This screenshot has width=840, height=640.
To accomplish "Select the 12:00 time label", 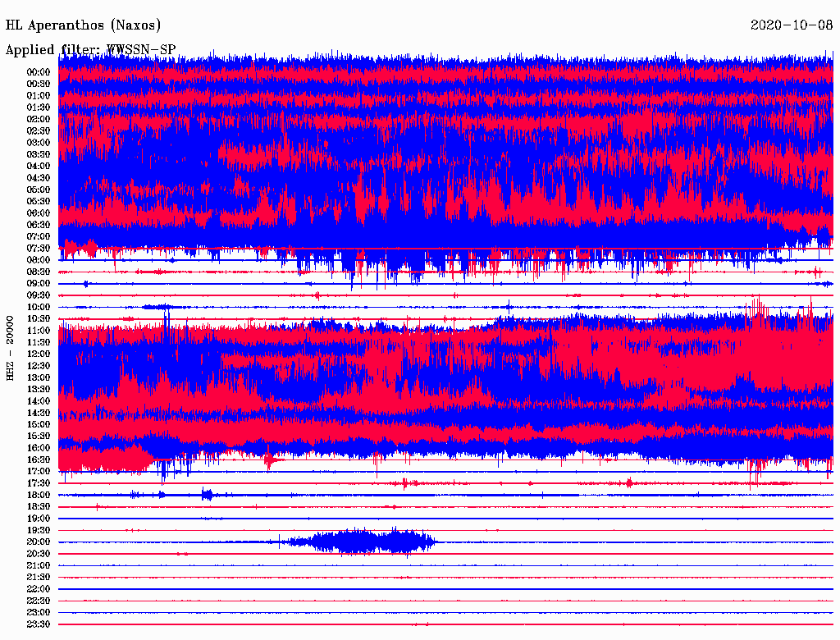I will click(39, 354).
